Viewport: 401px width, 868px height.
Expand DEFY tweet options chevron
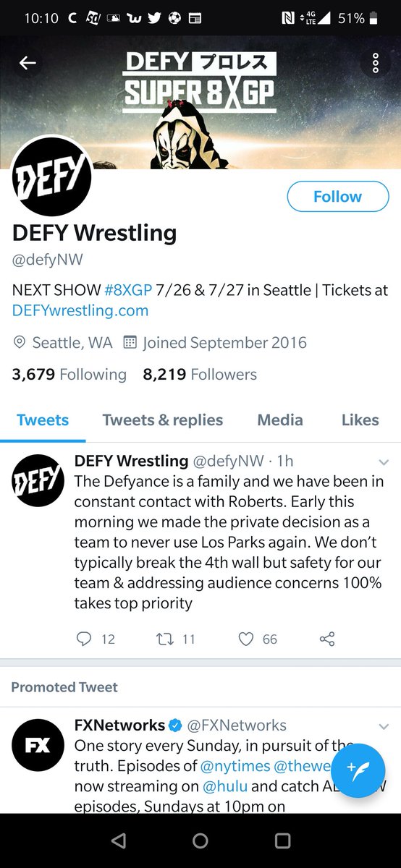tap(384, 462)
